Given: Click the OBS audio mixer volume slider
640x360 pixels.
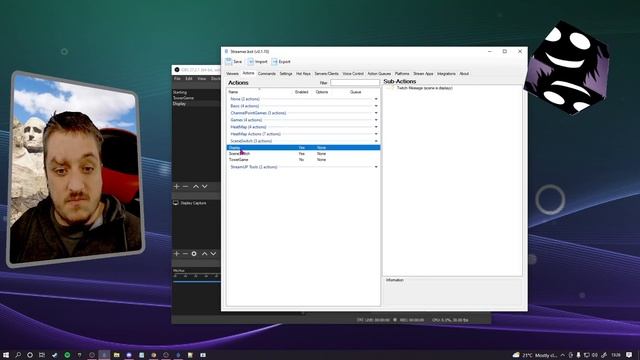Looking at the screenshot, I should (x=197, y=281).
